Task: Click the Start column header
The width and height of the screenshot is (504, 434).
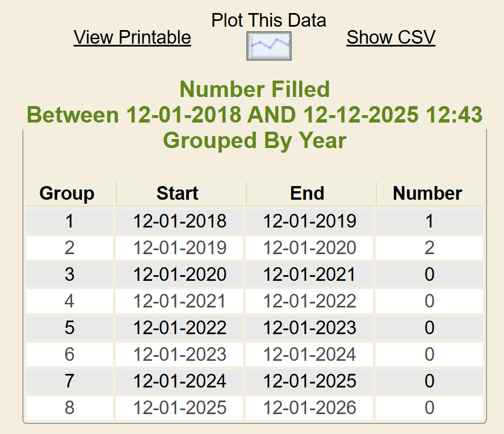Action: [178, 193]
